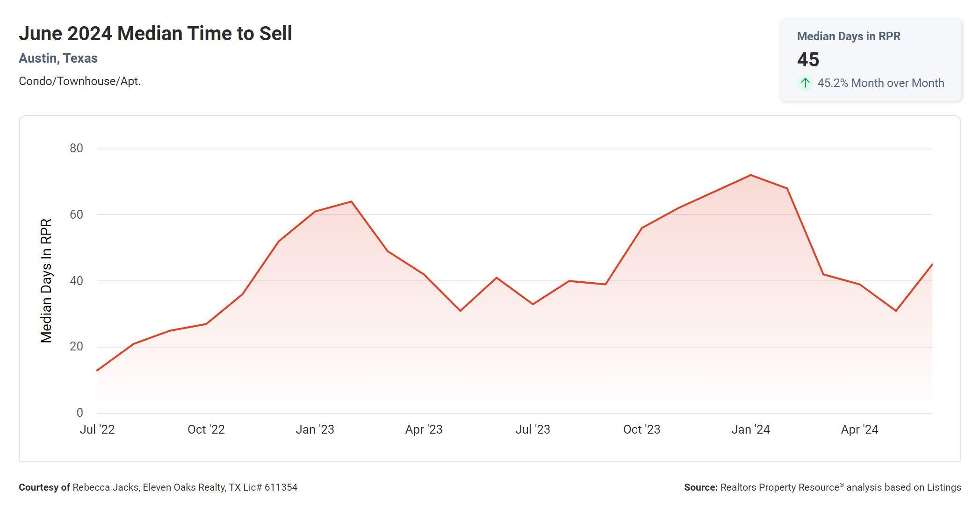Click the "Oct '23" x-axis label
This screenshot has height=514, width=980.
[641, 429]
